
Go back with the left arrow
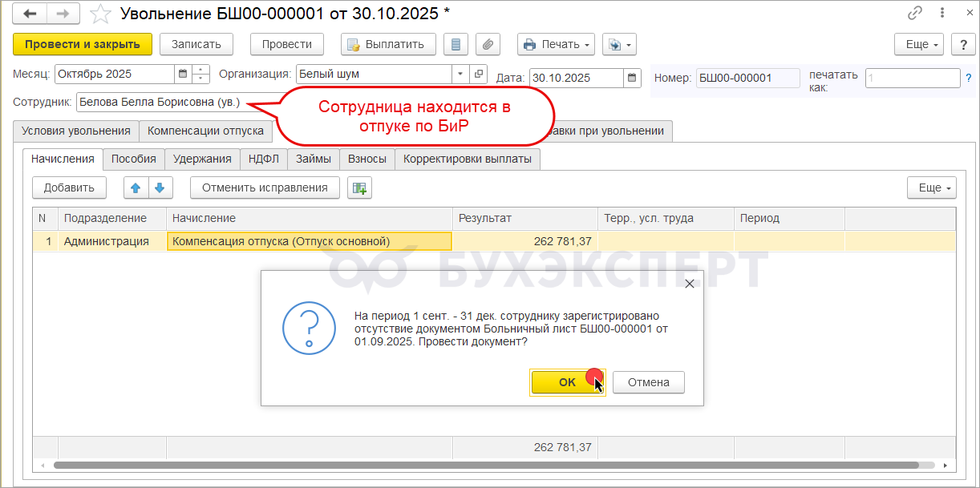pyautogui.click(x=30, y=14)
